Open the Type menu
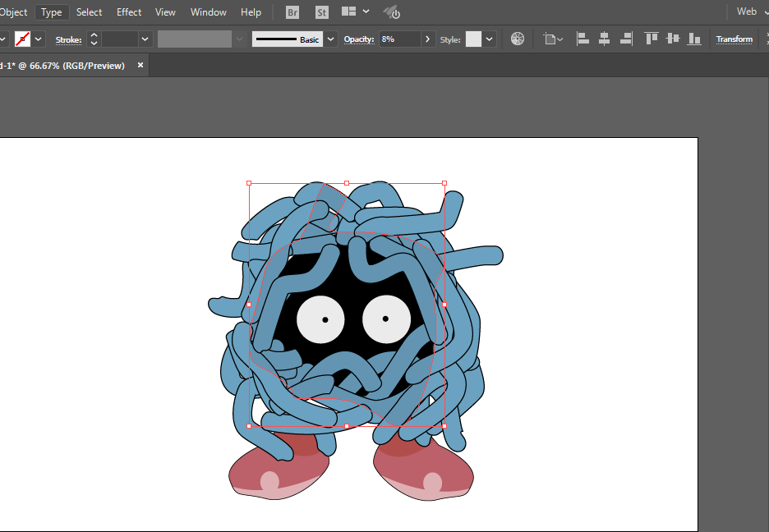Screen dimensions: 769x532 [x=51, y=12]
